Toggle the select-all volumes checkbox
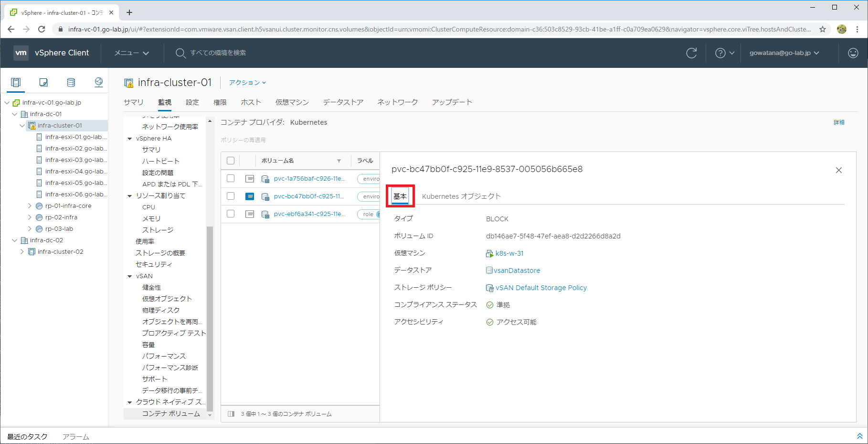The height and width of the screenshot is (444, 868). tap(231, 161)
